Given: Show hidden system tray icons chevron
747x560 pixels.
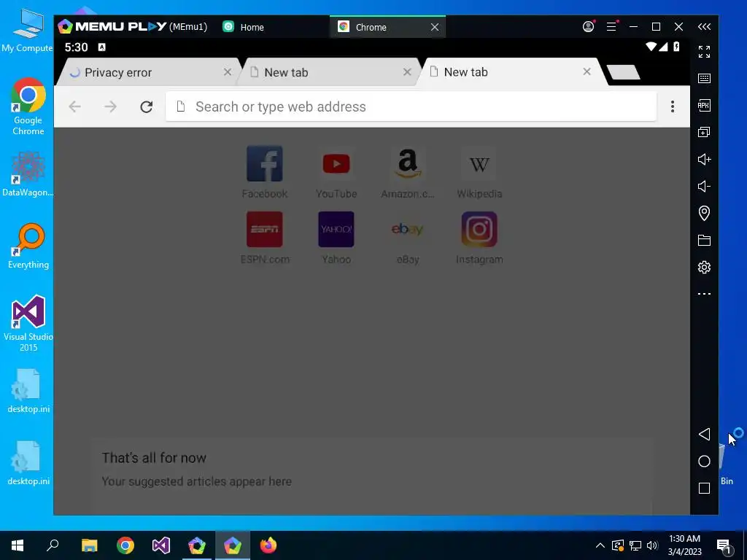Looking at the screenshot, I should 600,545.
